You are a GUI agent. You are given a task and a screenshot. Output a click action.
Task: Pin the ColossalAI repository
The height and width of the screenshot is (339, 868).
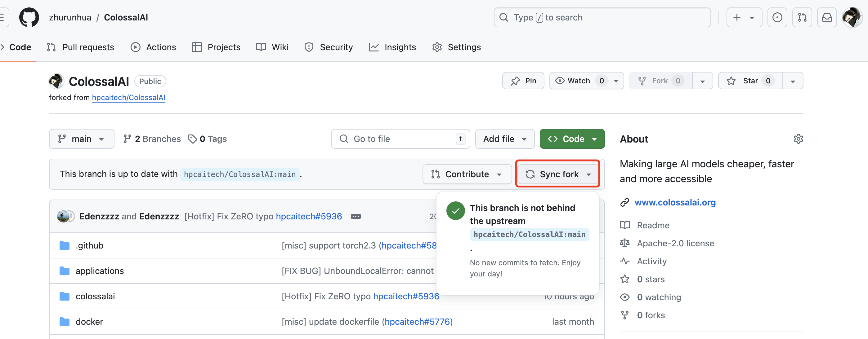[523, 81]
